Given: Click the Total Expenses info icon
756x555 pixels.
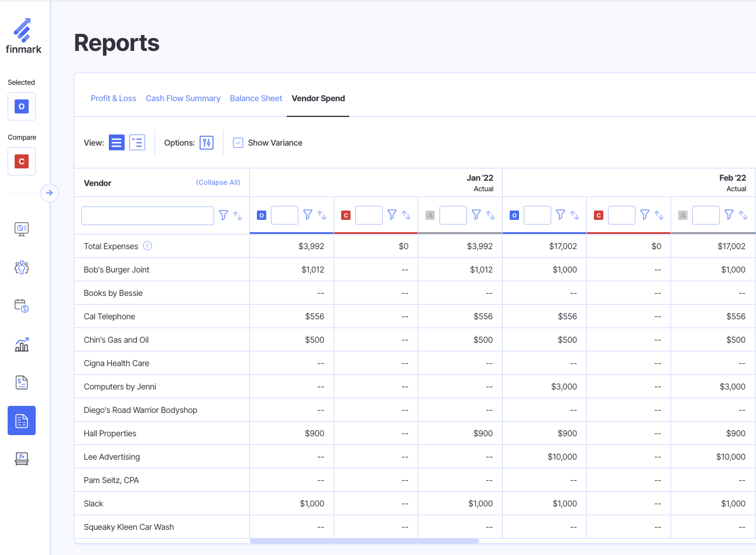Looking at the screenshot, I should [147, 246].
